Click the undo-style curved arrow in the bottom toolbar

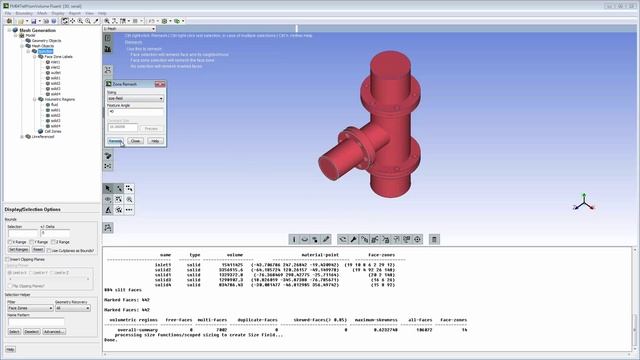pos(343,240)
